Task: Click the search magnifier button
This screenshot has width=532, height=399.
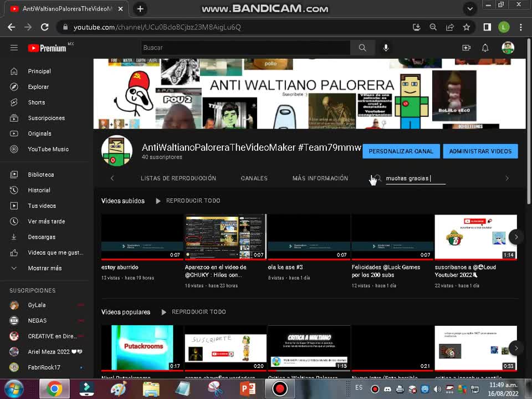Action: [362, 48]
